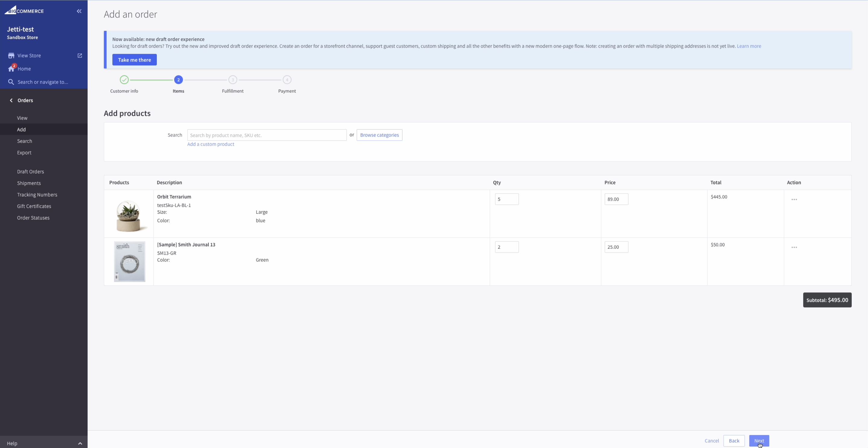This screenshot has height=448, width=868.
Task: Click the Back button
Action: [734, 440]
